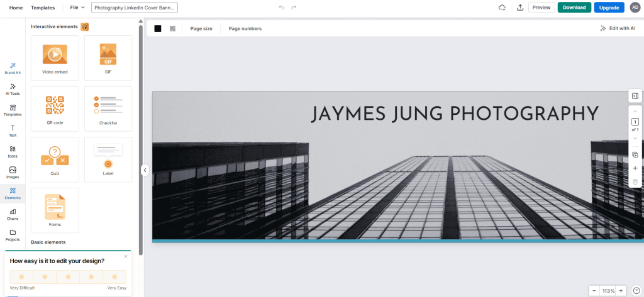
Task: Open the black background color swatch
Action: 158,29
